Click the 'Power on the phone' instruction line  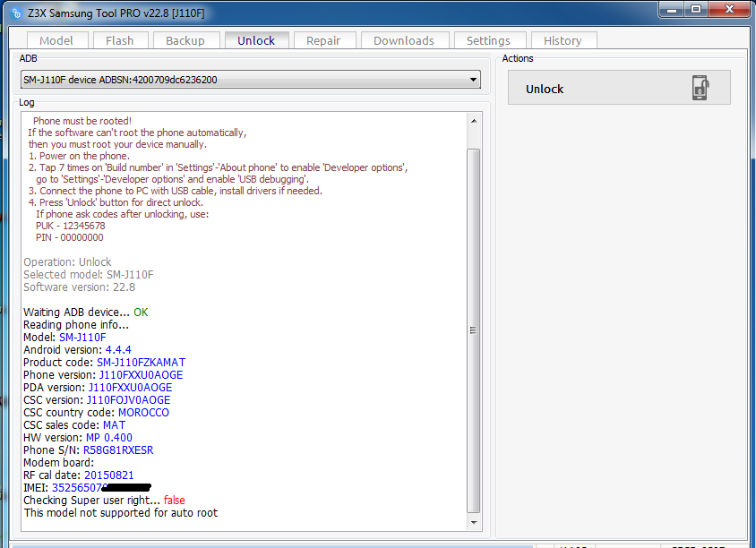tap(79, 156)
